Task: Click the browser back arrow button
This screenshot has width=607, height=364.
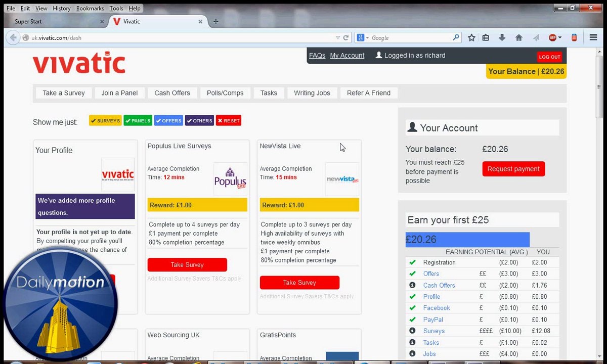Action: tap(12, 37)
